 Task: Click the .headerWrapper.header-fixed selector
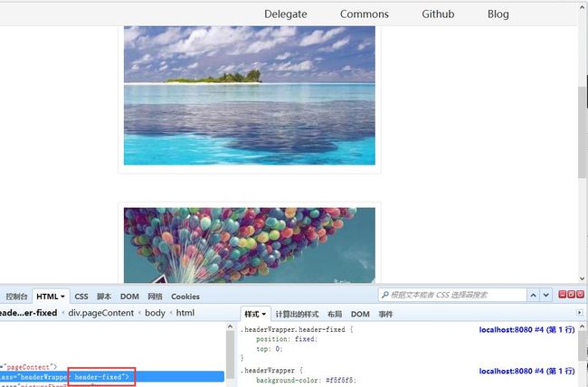(292, 330)
